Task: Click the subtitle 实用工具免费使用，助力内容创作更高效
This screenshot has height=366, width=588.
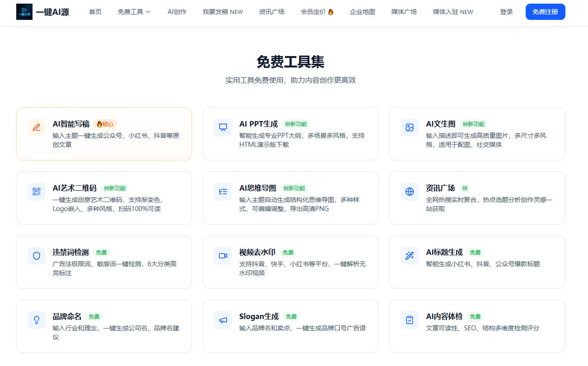Action: tap(290, 80)
